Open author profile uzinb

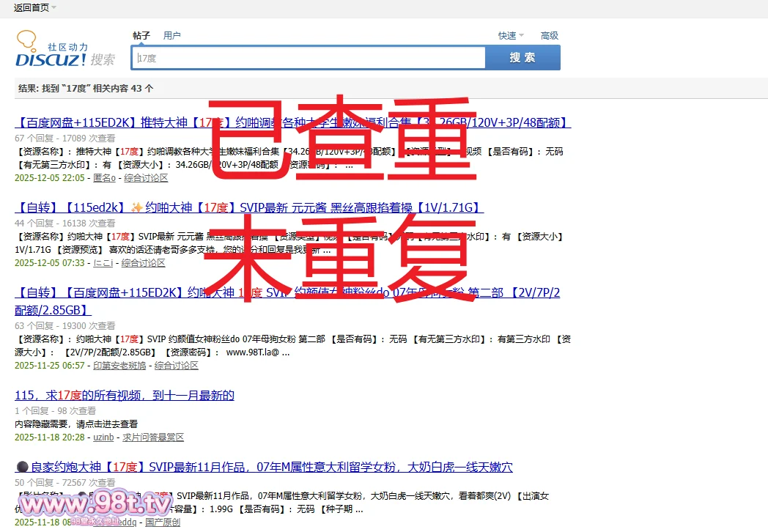click(x=103, y=437)
